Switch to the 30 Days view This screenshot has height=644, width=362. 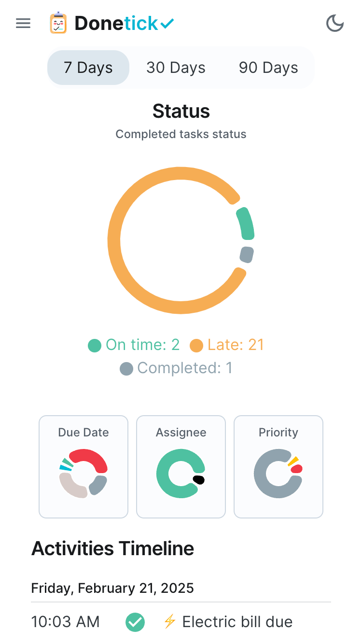pyautogui.click(x=176, y=68)
